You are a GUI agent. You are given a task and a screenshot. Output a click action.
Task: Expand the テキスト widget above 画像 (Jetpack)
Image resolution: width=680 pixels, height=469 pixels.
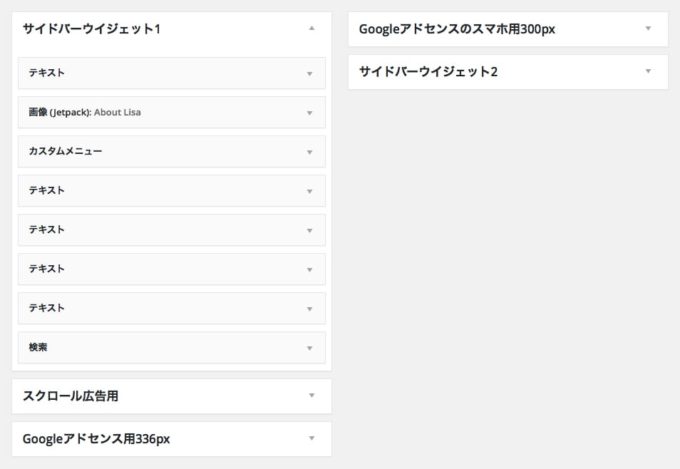point(310,74)
